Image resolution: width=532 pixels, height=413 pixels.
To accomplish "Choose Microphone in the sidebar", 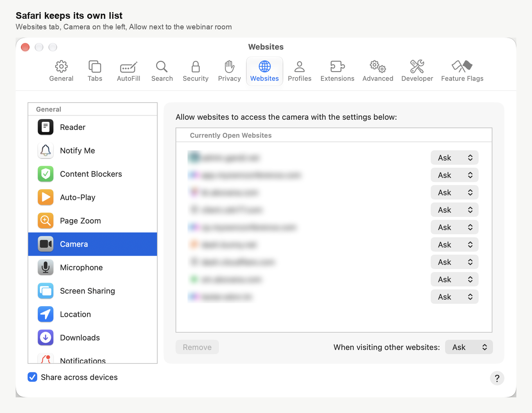I will [x=93, y=268].
